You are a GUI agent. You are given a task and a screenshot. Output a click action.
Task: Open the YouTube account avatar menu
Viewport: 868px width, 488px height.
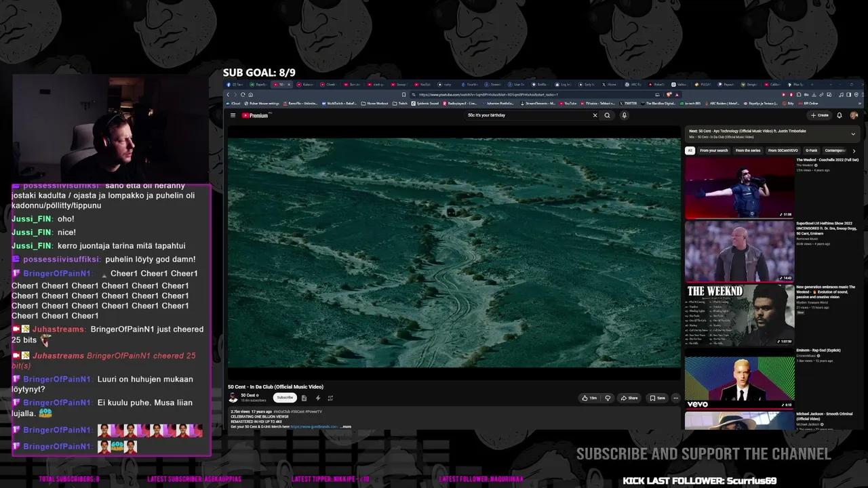point(854,115)
